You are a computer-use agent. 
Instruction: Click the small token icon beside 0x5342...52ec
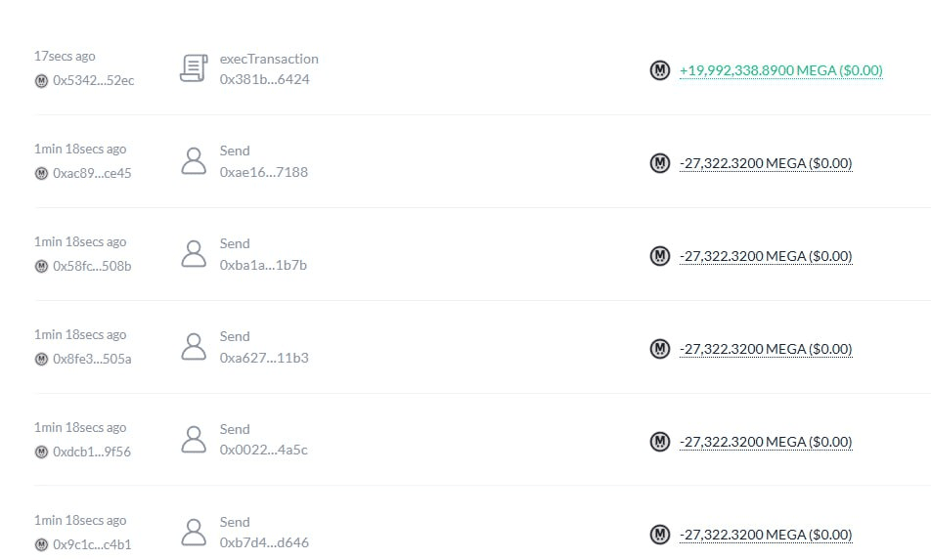(x=41, y=80)
